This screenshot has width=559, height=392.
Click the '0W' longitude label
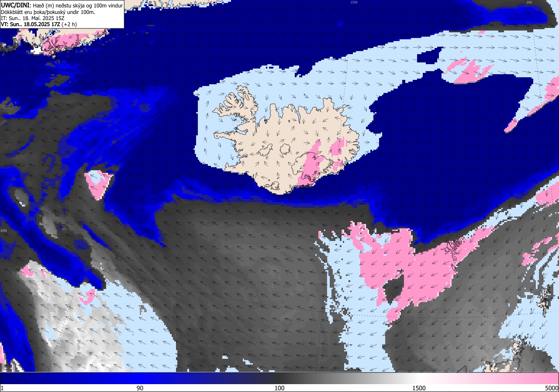(x=529, y=2)
